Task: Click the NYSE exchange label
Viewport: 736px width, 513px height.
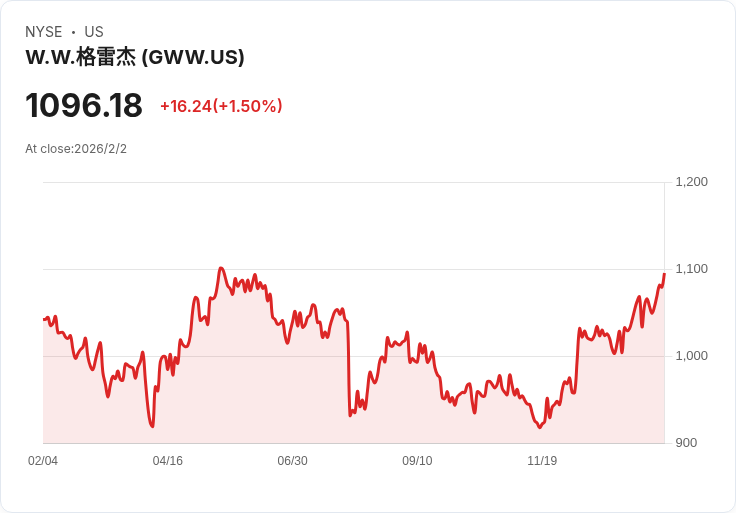Action: 44,32
